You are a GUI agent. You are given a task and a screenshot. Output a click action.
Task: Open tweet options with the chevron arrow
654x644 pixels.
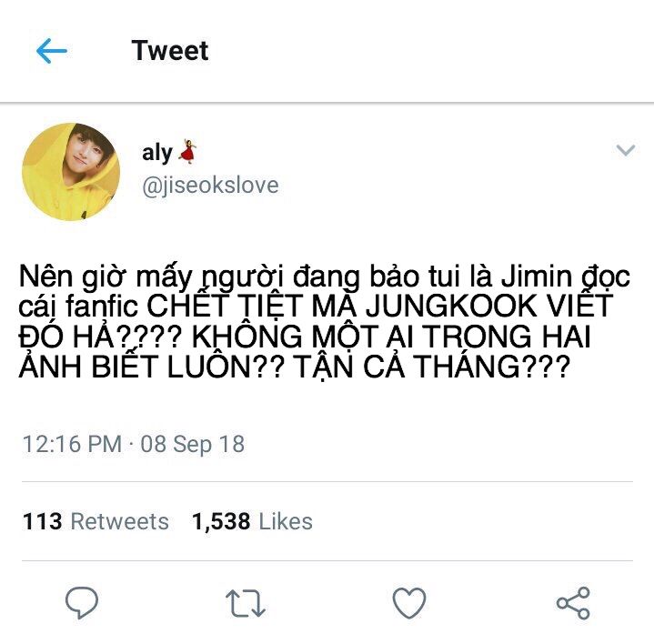coord(625,150)
